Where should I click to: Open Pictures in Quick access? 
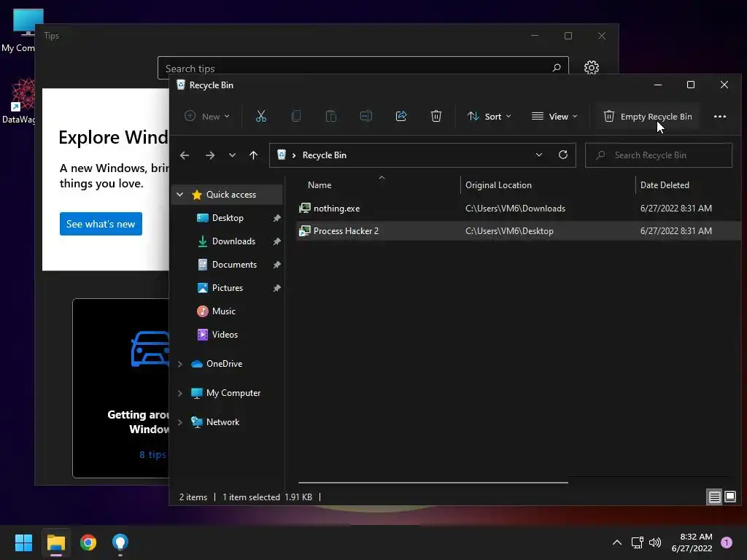(228, 288)
